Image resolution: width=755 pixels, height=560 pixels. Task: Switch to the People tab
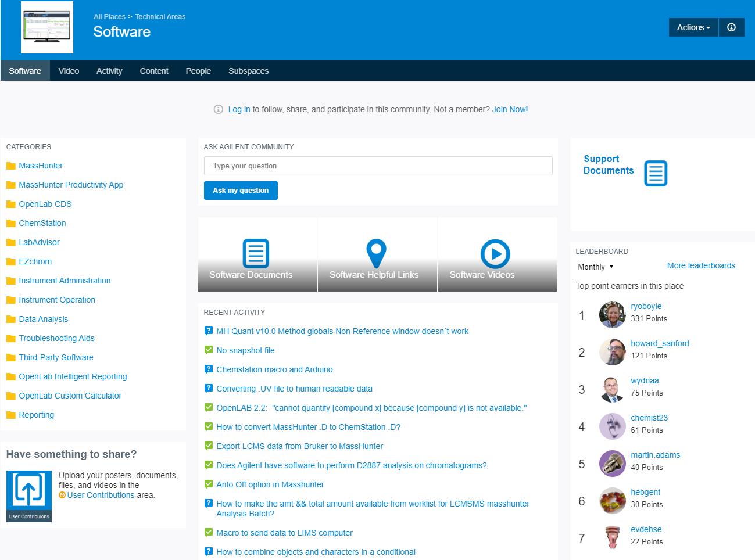click(x=198, y=71)
